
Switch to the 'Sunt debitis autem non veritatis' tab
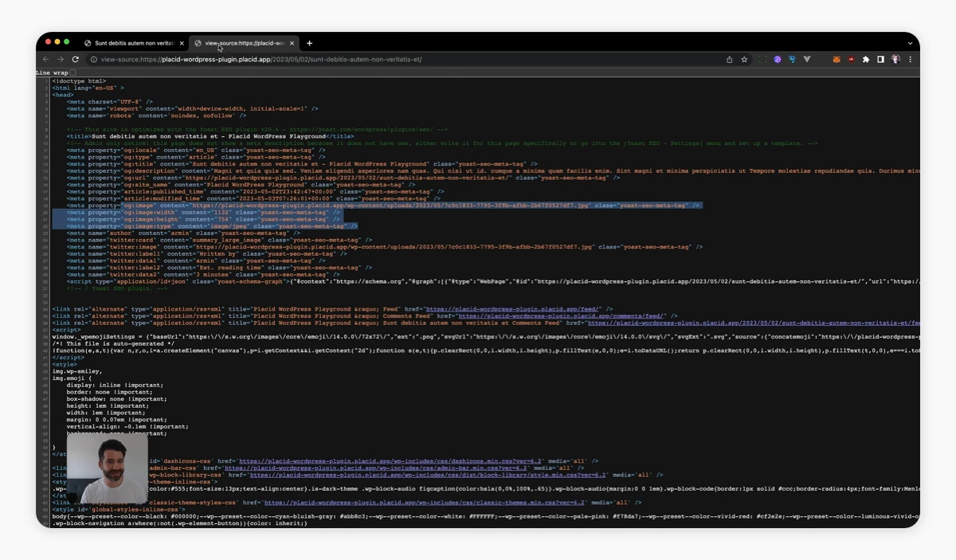point(133,43)
